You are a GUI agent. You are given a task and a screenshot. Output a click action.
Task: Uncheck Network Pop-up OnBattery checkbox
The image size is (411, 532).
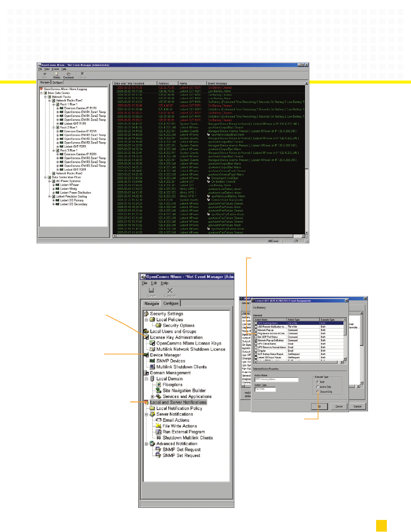point(256,340)
